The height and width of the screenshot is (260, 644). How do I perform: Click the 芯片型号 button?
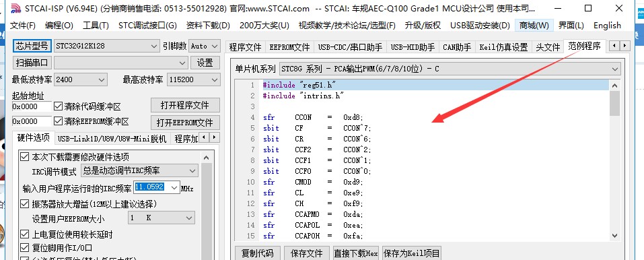click(x=32, y=46)
